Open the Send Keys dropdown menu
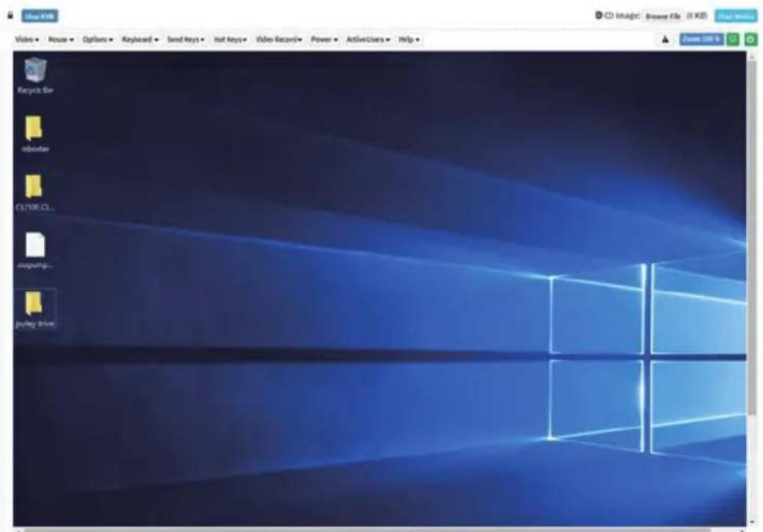763x532 pixels. pyautogui.click(x=185, y=39)
